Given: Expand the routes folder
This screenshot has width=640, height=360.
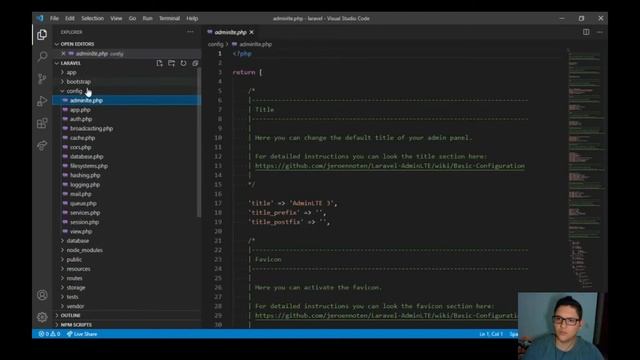Looking at the screenshot, I should [74, 278].
